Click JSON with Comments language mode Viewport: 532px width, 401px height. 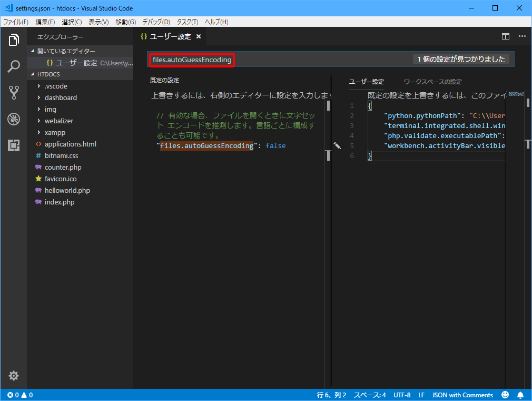coord(462,395)
